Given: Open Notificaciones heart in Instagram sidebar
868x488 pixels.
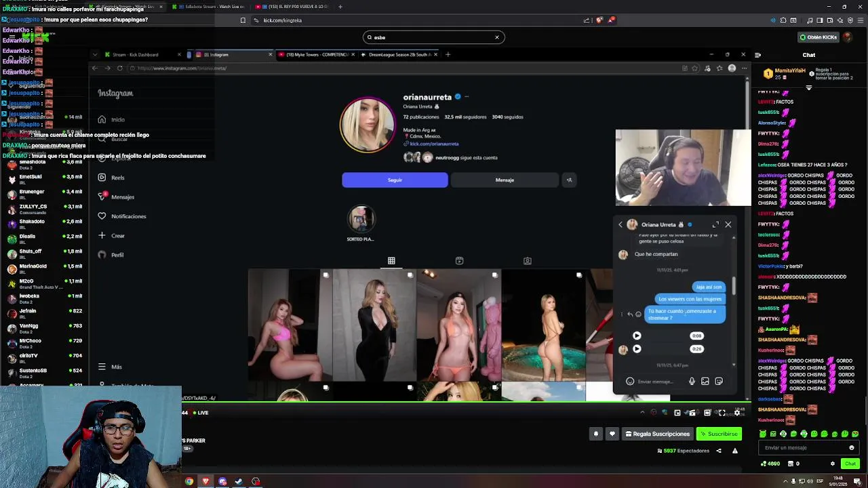Looking at the screenshot, I should click(x=122, y=216).
